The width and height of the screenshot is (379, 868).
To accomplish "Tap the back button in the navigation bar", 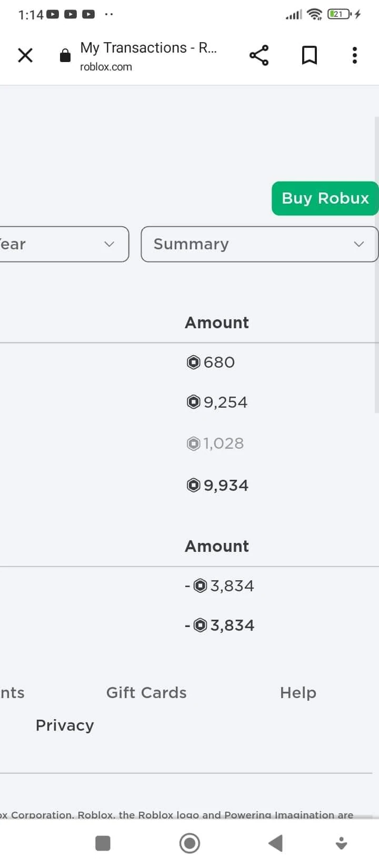I will pos(275,843).
